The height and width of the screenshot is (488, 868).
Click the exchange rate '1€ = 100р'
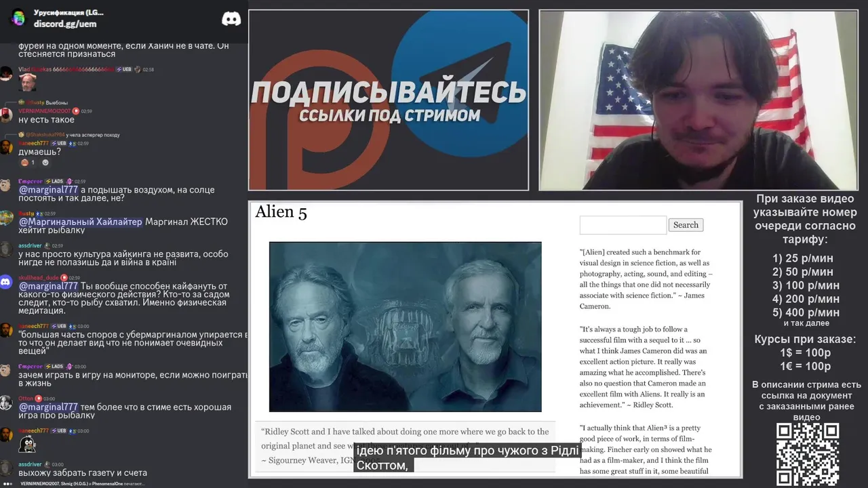pos(805,367)
